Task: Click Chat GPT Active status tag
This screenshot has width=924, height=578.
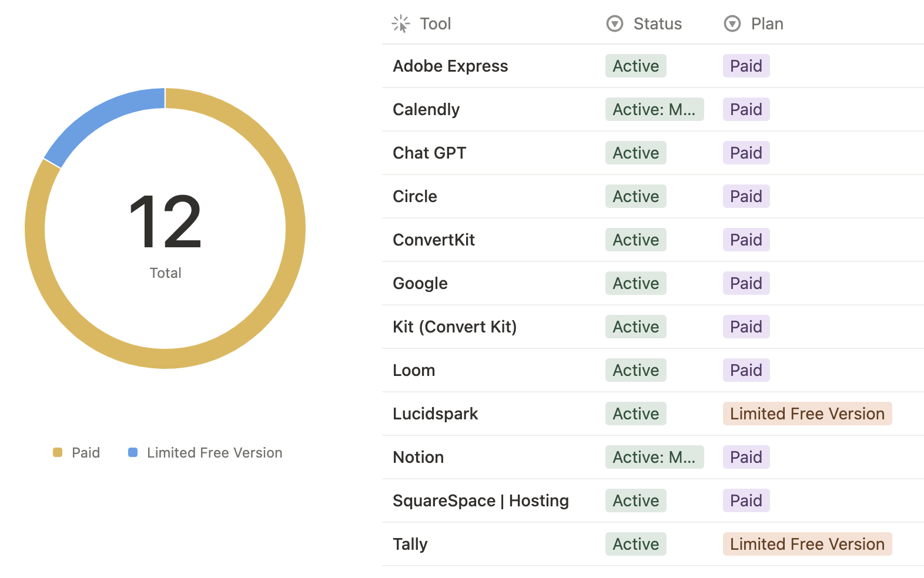Action: pyautogui.click(x=636, y=153)
